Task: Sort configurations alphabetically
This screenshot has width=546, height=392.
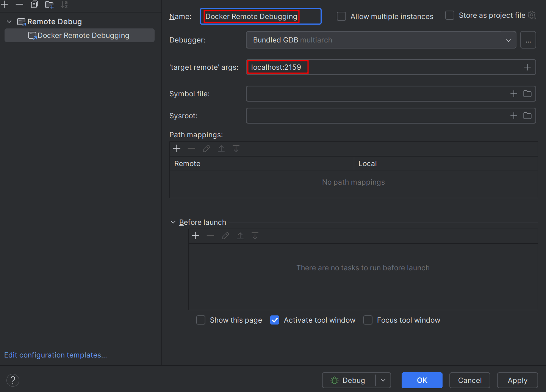Action: (x=64, y=5)
